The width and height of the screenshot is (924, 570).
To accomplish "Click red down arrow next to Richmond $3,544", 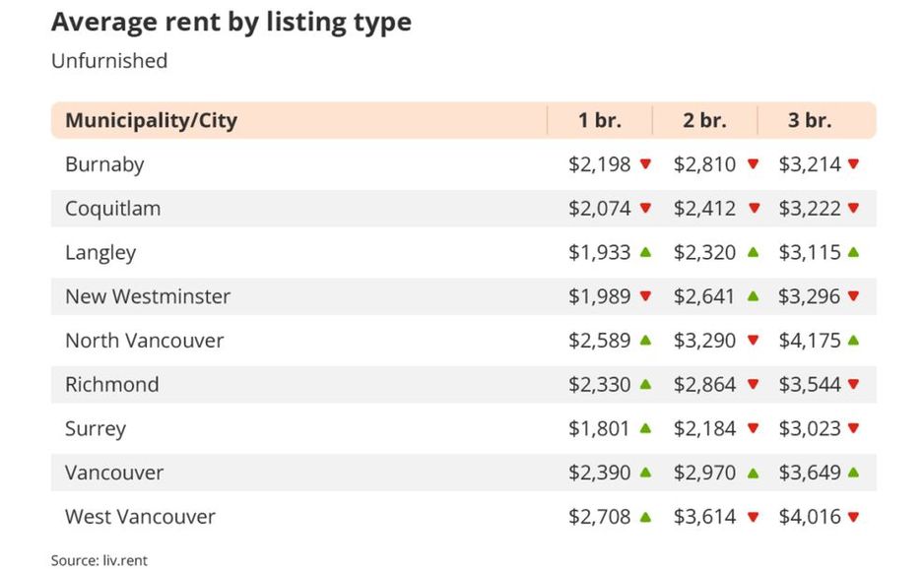I will click(x=853, y=385).
